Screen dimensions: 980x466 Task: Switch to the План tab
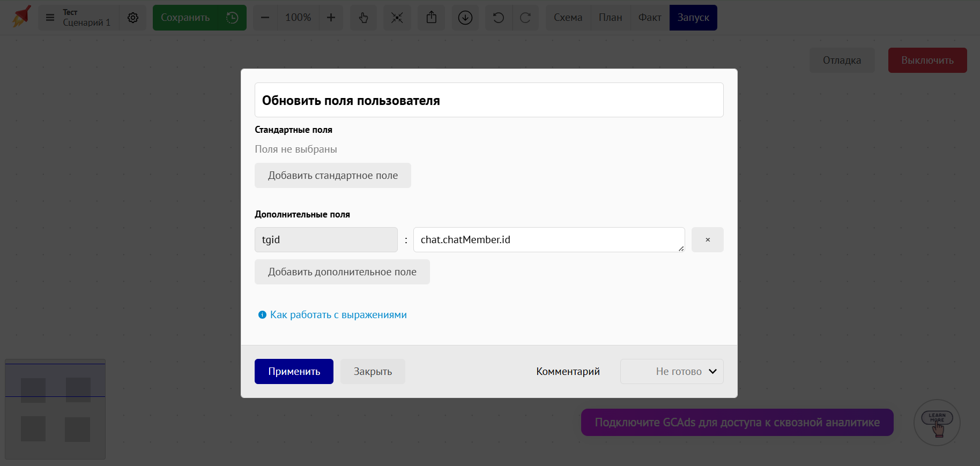tap(610, 18)
